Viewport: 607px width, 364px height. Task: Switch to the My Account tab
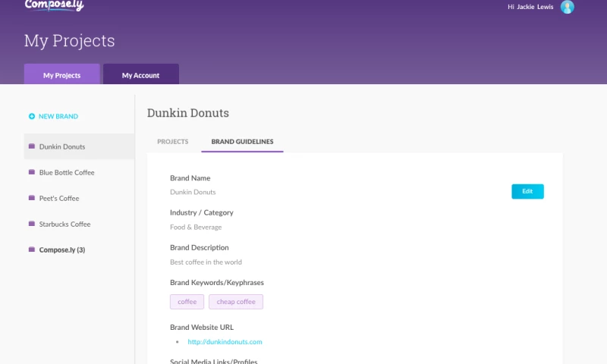[x=141, y=75]
